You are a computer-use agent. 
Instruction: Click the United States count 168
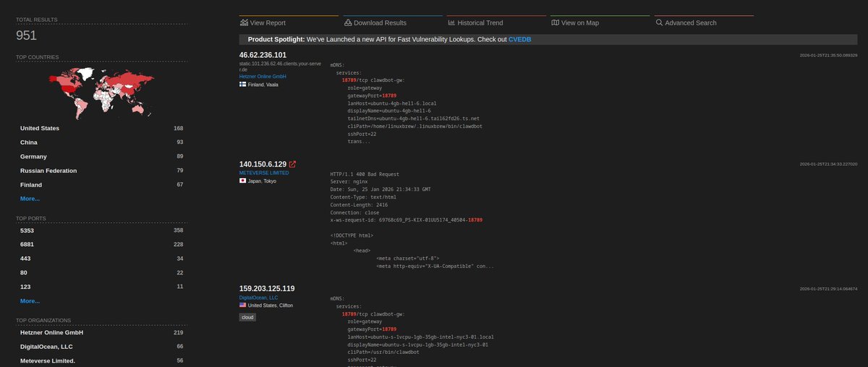178,128
